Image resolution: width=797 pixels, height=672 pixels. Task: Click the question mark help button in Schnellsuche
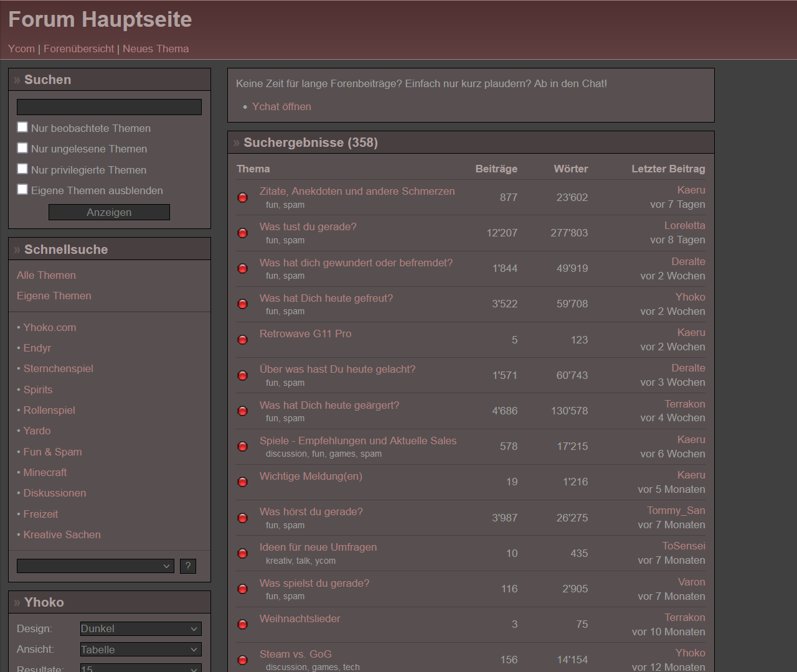click(x=187, y=566)
